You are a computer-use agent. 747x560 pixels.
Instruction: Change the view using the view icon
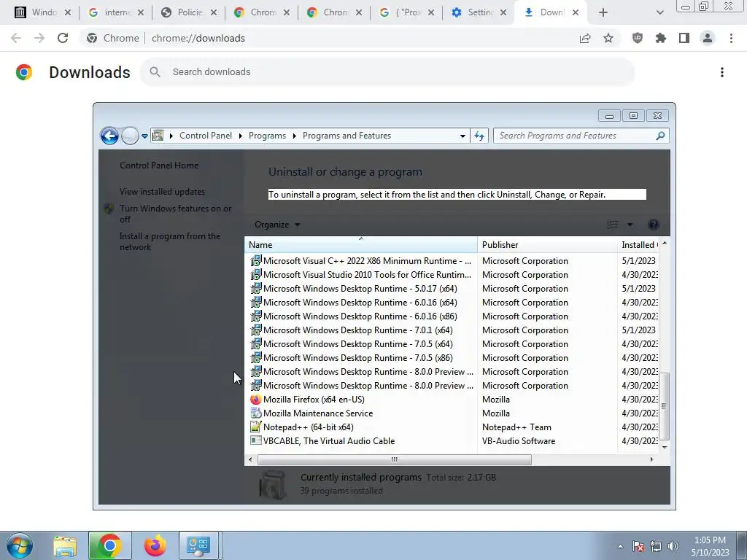click(613, 225)
